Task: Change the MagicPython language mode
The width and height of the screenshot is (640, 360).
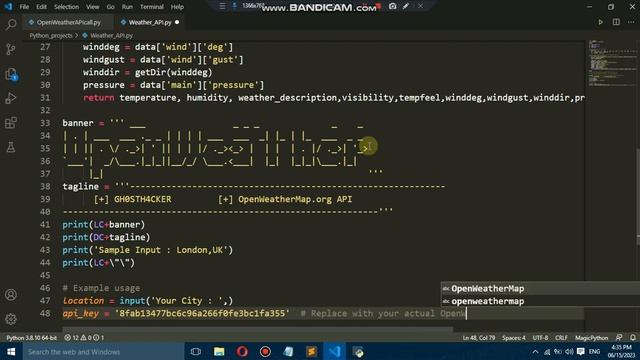Action: (x=591, y=338)
